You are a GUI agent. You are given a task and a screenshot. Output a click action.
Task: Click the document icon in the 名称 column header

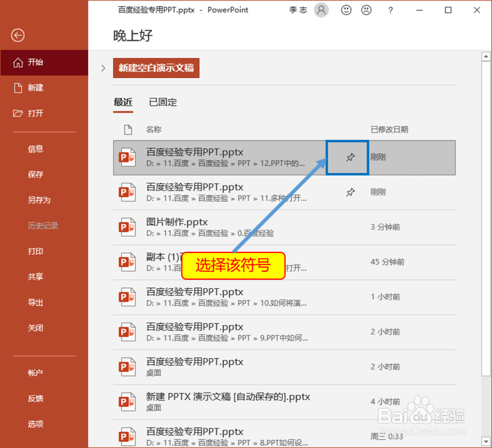pyautogui.click(x=127, y=129)
